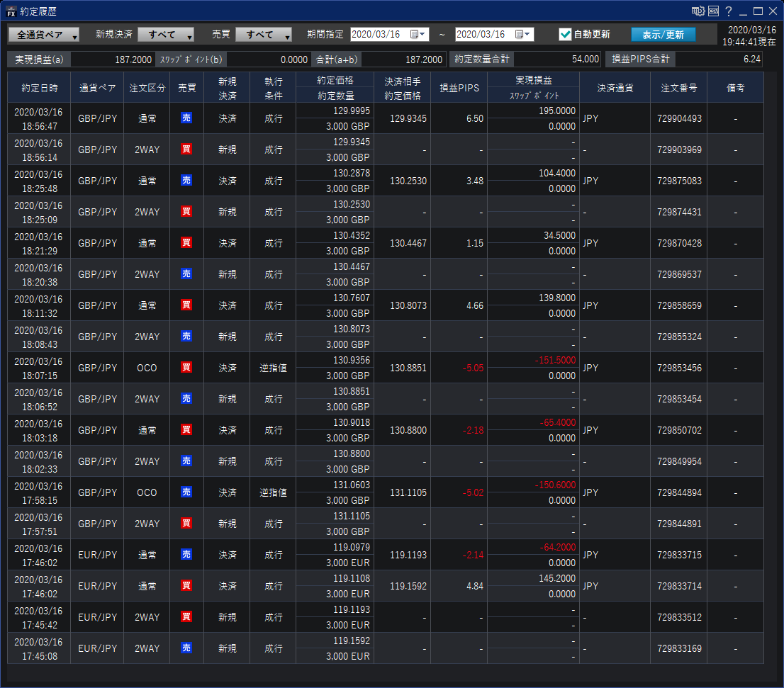Open the start date calendar icon

(415, 34)
